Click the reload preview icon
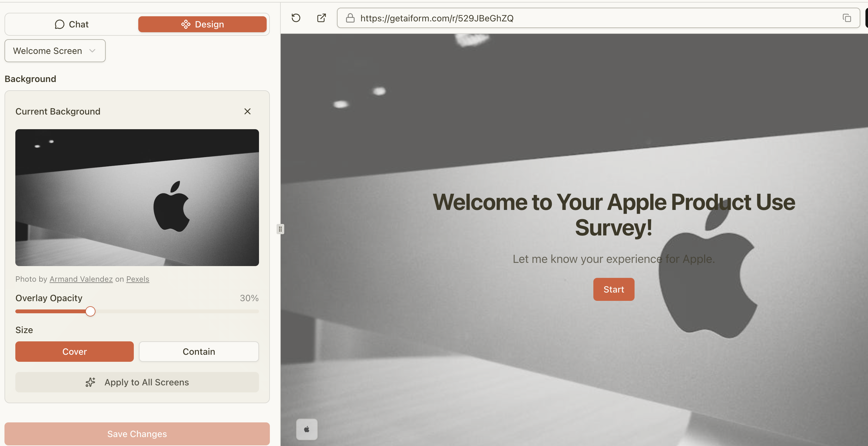868x446 pixels. click(296, 18)
